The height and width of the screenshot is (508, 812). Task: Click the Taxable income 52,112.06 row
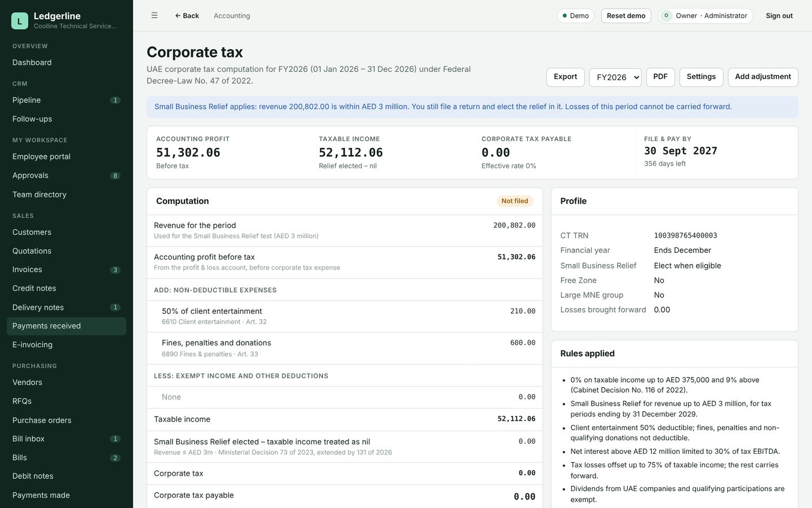(345, 419)
